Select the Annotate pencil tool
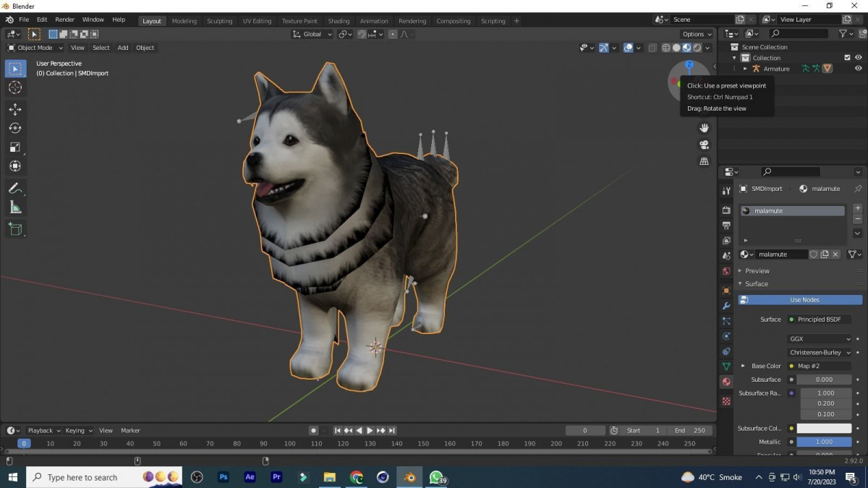 click(x=15, y=188)
